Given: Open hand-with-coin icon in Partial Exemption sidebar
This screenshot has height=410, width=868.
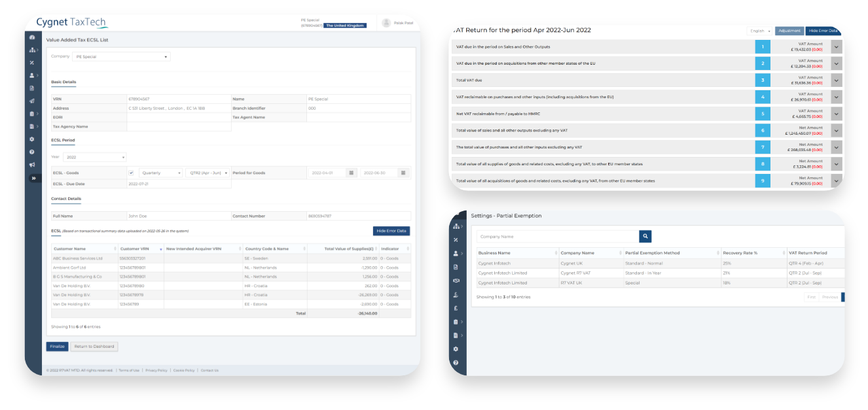Looking at the screenshot, I should [456, 294].
